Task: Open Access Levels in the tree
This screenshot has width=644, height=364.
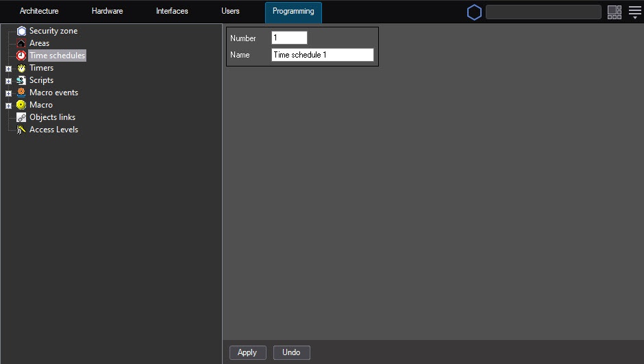Action: [54, 130]
